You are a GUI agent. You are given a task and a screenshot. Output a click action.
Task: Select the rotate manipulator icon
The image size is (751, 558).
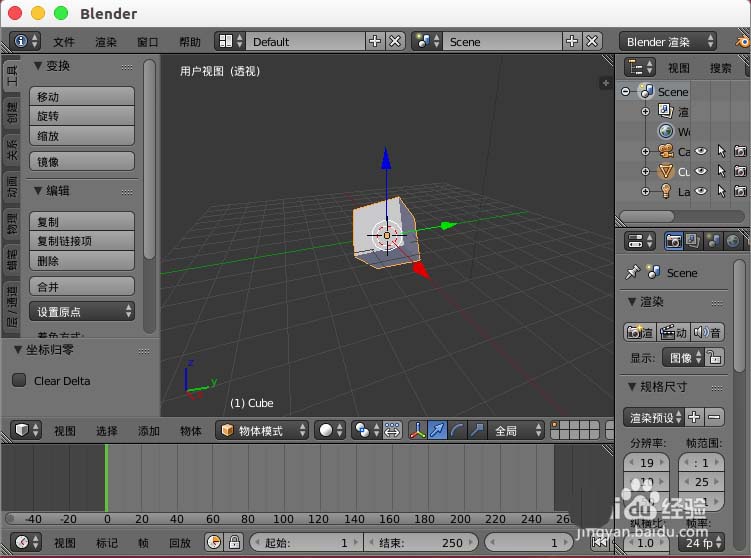457,430
